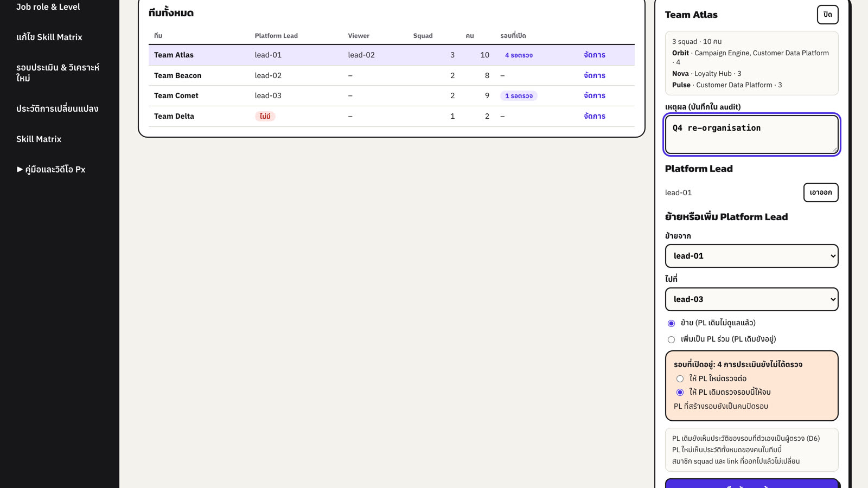
Task: Open the ย้ายจาก dropdown showing lead-01
Action: point(751,256)
